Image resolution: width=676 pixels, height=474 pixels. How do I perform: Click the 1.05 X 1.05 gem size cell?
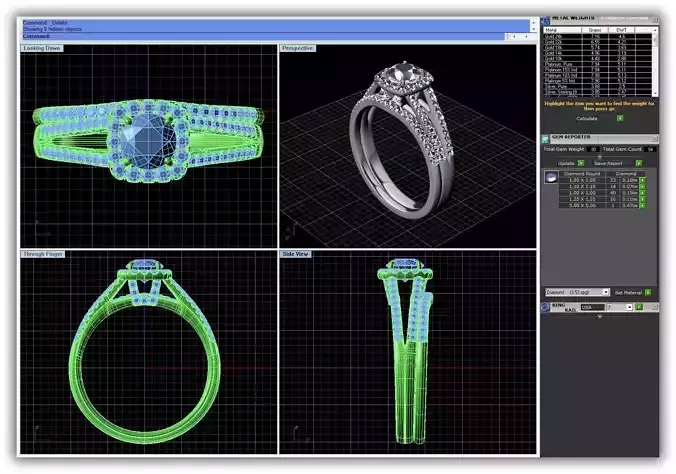click(x=582, y=180)
